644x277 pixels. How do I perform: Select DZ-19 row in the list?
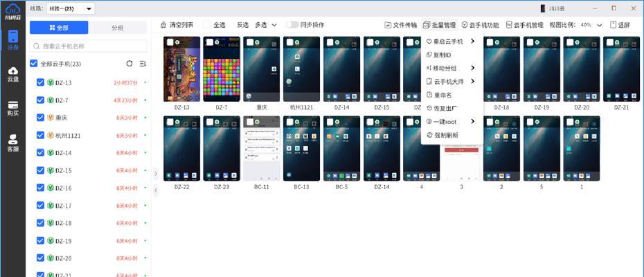pos(89,240)
